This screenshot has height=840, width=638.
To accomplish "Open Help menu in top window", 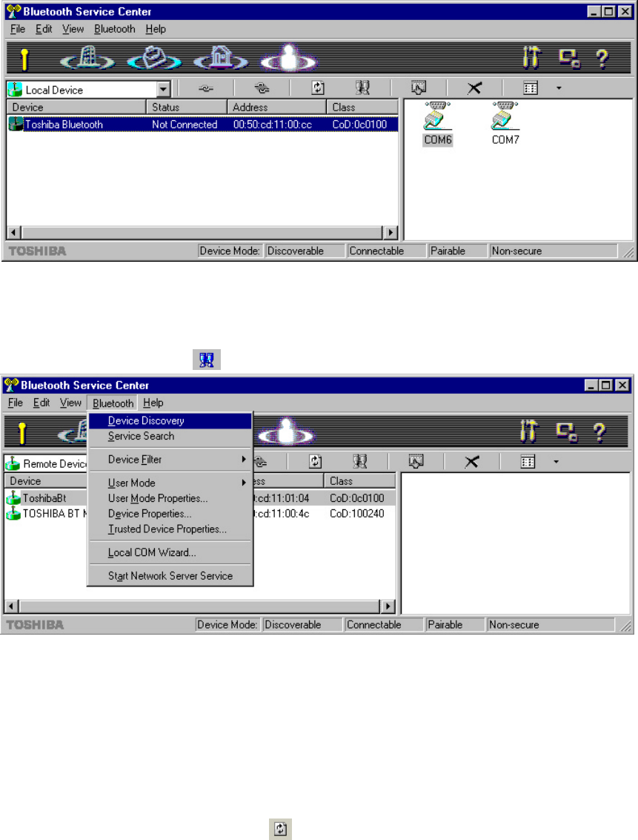I will (156, 29).
